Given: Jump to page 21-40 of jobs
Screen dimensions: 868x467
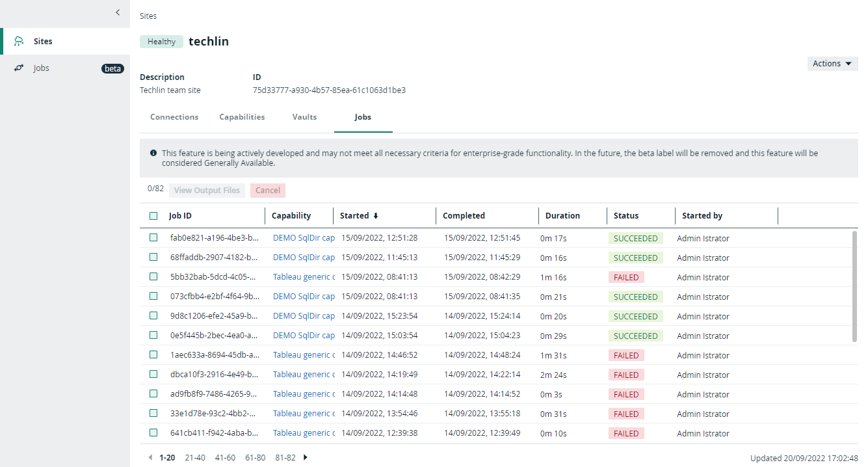Looking at the screenshot, I should pos(195,457).
